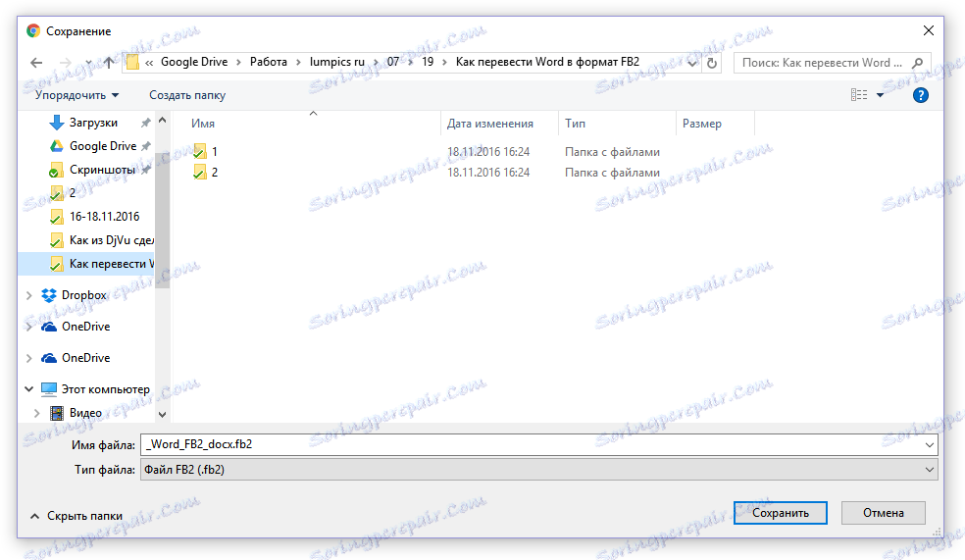Click Chrome icon in title bar
Image resolution: width=965 pixels, height=560 pixels.
(33, 30)
